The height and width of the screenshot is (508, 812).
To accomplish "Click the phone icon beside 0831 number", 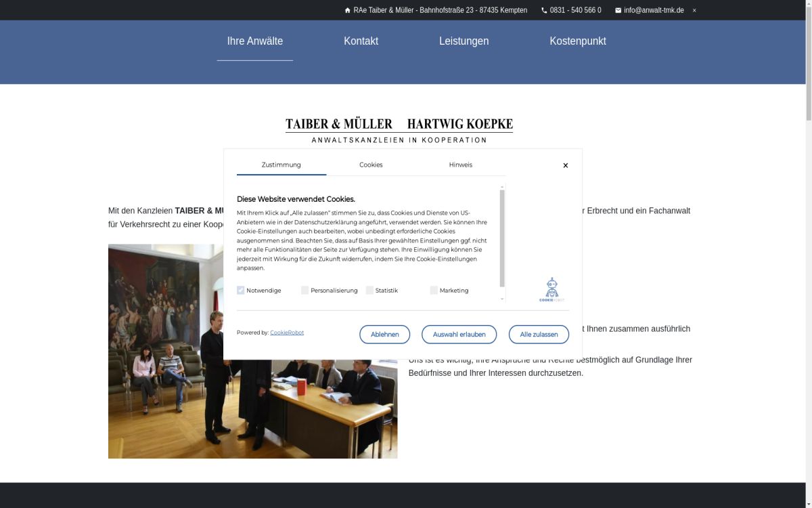I will pyautogui.click(x=544, y=10).
